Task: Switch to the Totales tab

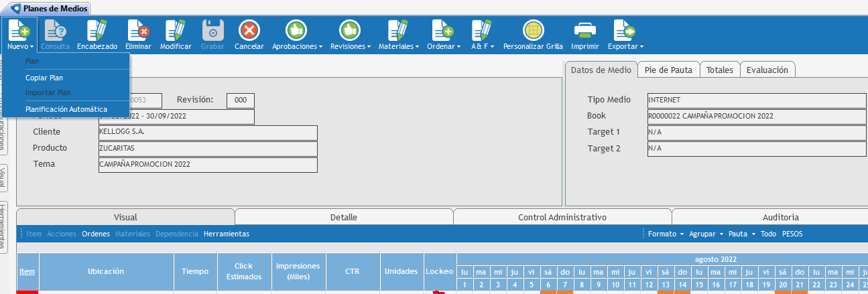Action: click(720, 70)
